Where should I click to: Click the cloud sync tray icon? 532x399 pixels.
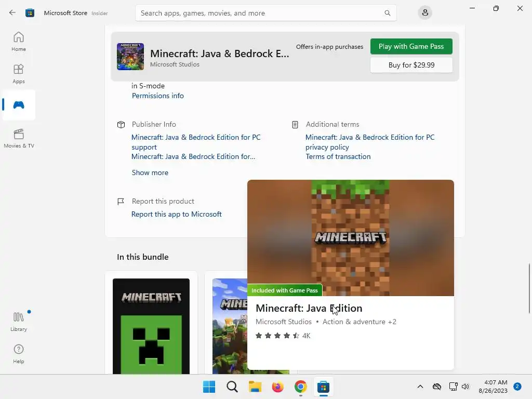(x=436, y=387)
